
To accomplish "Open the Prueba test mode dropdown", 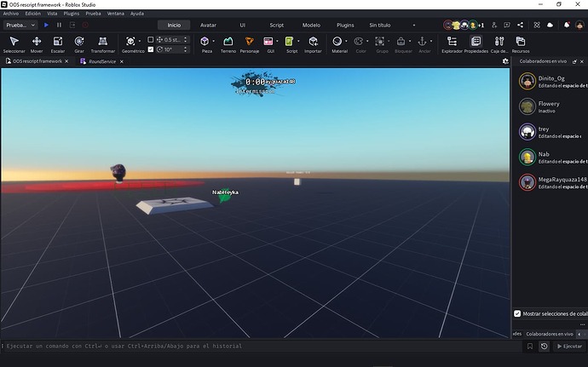I will (x=21, y=25).
